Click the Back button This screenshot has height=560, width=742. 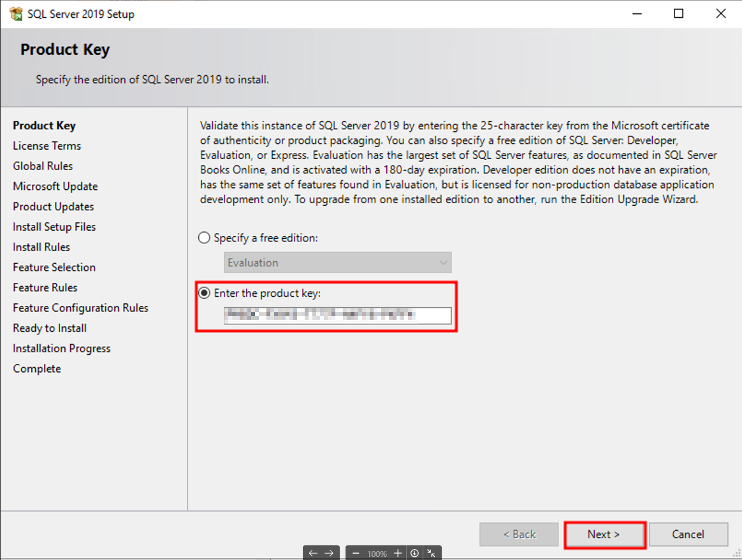(x=519, y=535)
